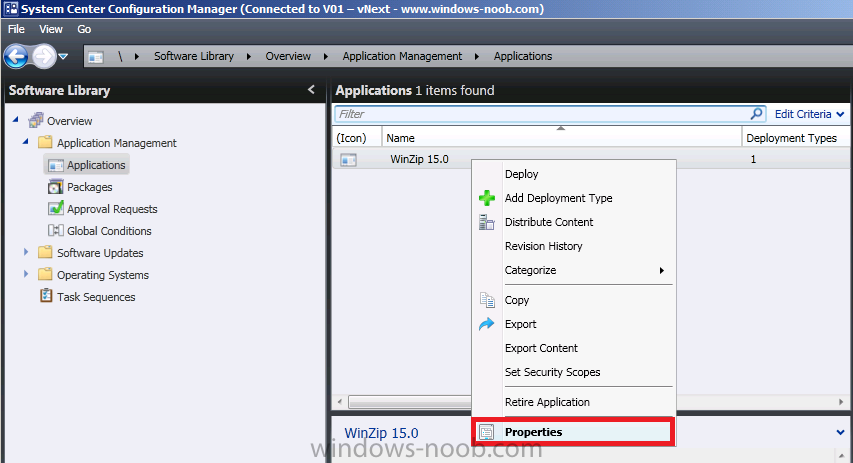Select Approval Requests in the tree

click(112, 209)
